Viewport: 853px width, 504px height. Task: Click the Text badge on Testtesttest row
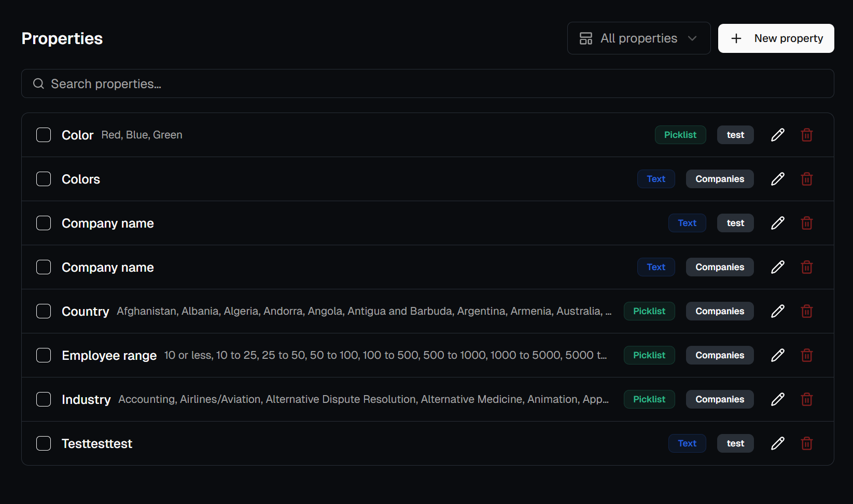[687, 443]
